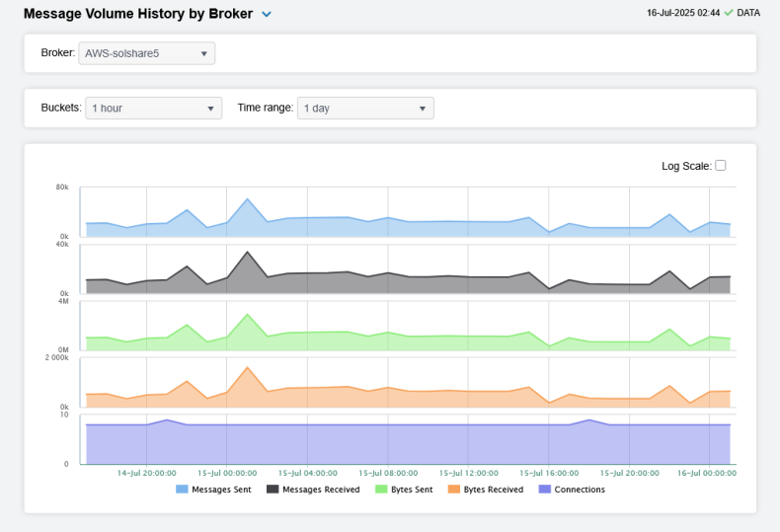Click the Connections legend label
Image resolution: width=780 pixels, height=532 pixels.
point(580,489)
